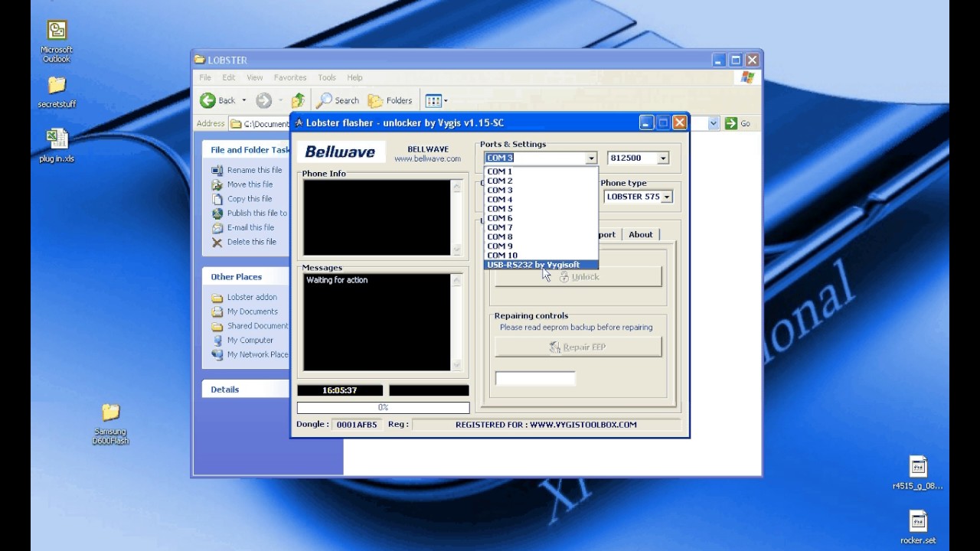Select COM 1 from port list

point(541,171)
